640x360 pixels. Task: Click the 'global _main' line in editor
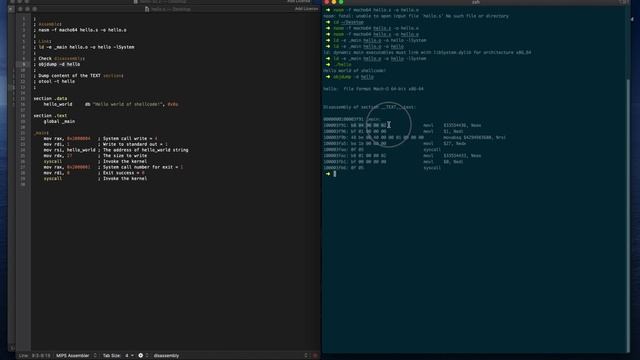(x=59, y=121)
